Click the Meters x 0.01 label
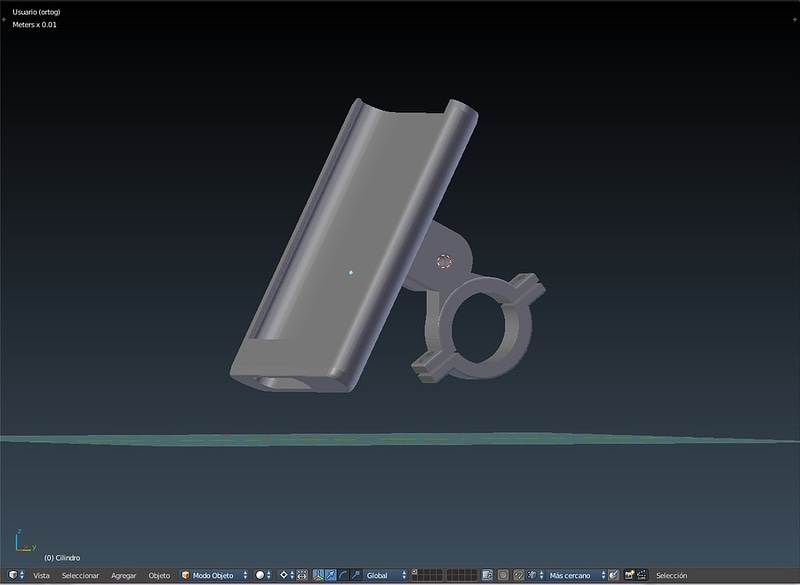The image size is (800, 585). 34,24
